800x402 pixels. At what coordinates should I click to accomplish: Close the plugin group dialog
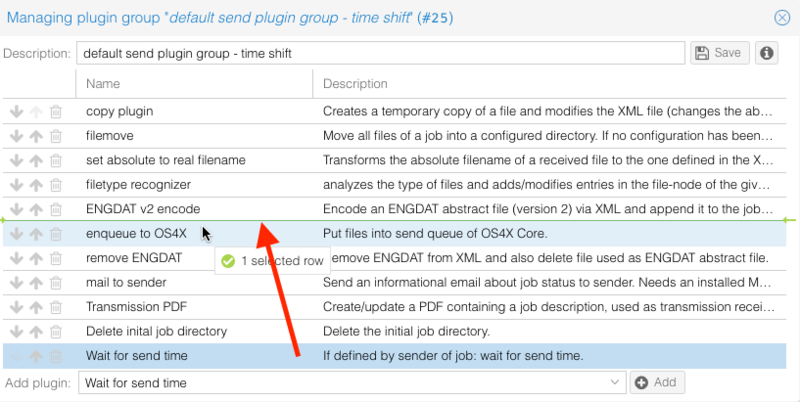(x=782, y=16)
